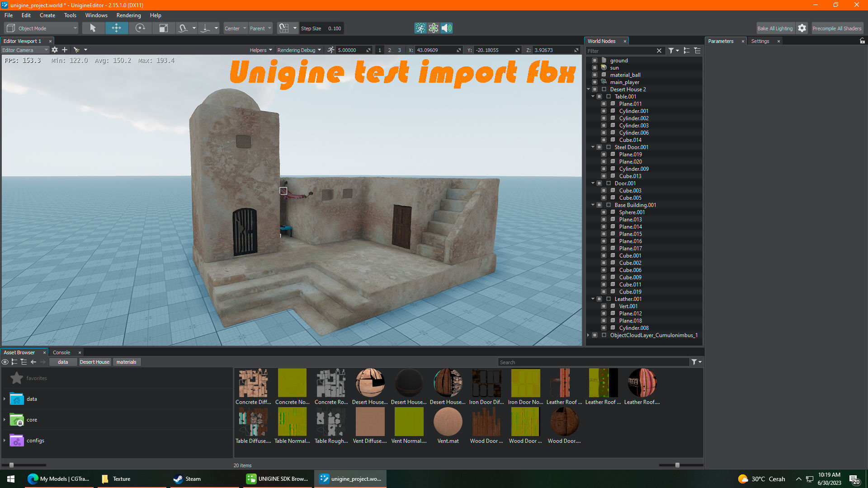868x488 pixels.
Task: Toggle enabled checkbox for material_ball node
Action: coord(595,75)
